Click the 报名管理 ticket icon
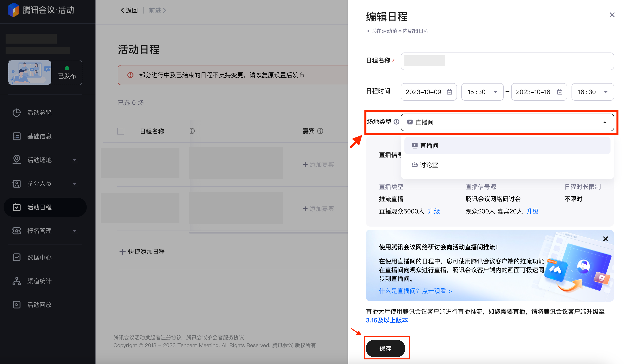 (x=17, y=231)
